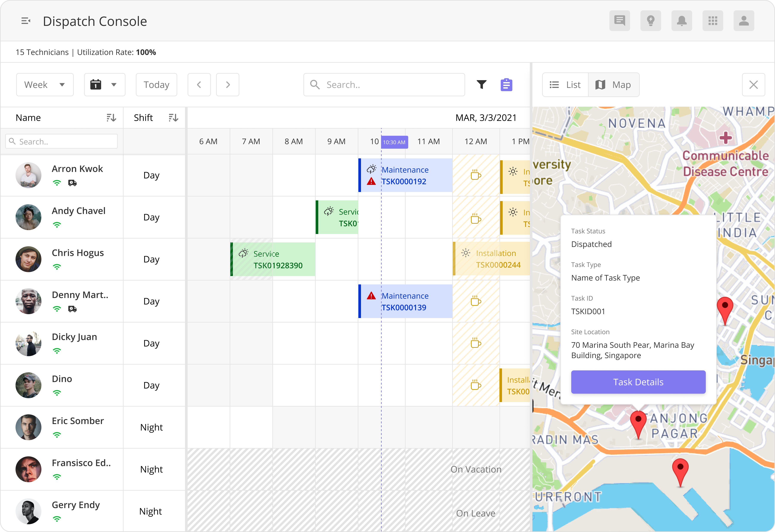Select Andy Chavel's name
The height and width of the screenshot is (532, 775).
78,211
